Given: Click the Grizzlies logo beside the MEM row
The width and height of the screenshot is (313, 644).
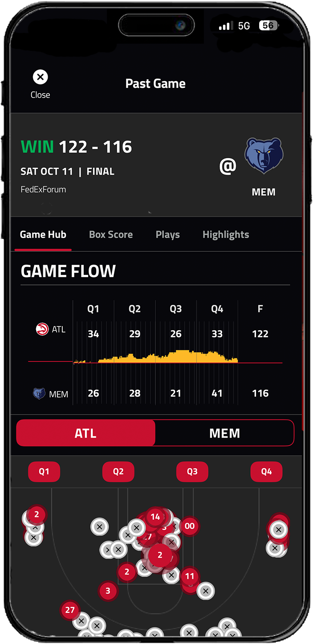Looking at the screenshot, I should click(x=41, y=394).
